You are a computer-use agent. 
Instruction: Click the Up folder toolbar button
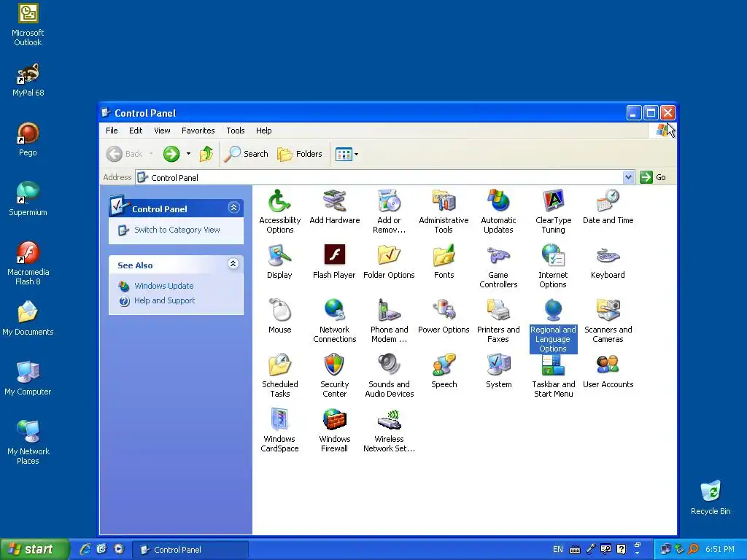[x=206, y=154]
